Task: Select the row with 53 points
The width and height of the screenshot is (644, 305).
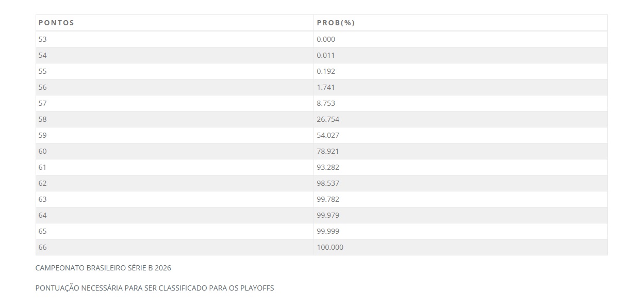Action: click(x=321, y=39)
